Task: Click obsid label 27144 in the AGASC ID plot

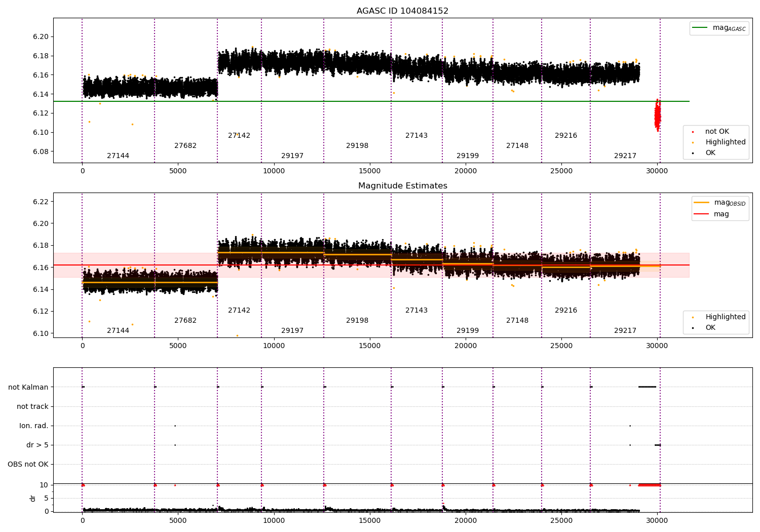Action: pos(118,156)
